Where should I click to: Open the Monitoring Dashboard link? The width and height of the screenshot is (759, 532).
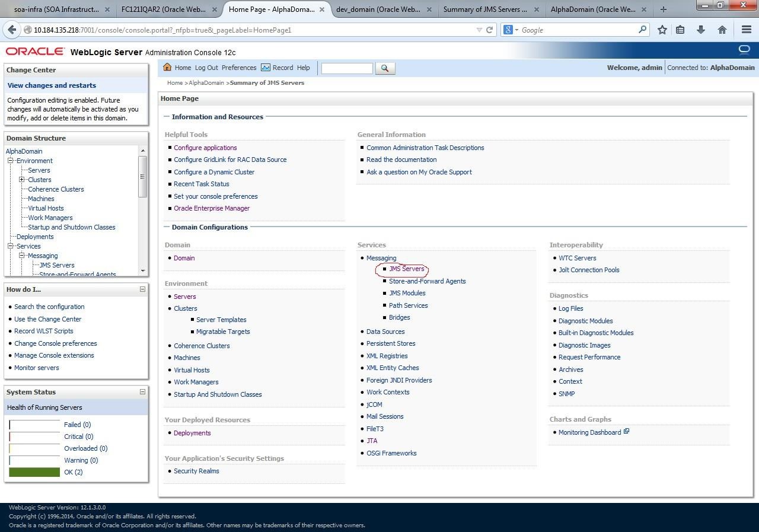click(589, 432)
